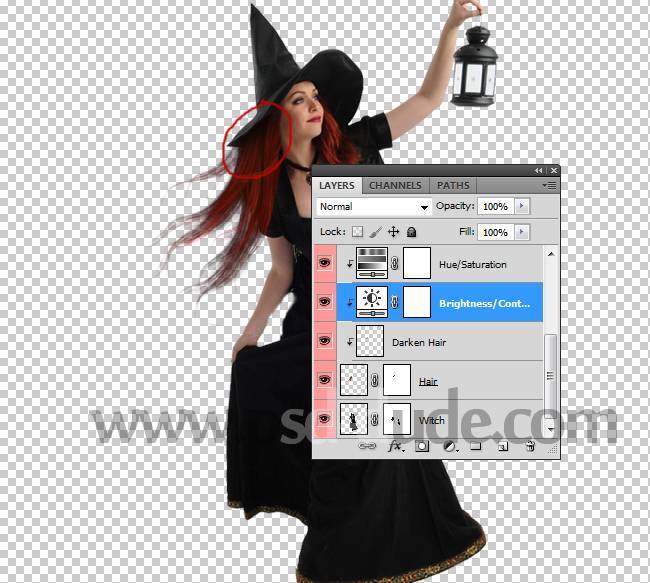
Task: Click the new group folder icon
Action: 476,447
